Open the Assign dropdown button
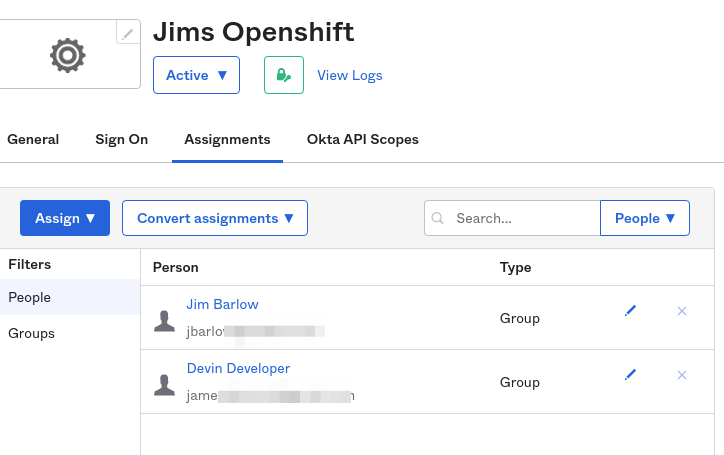The image size is (724, 455). (65, 218)
